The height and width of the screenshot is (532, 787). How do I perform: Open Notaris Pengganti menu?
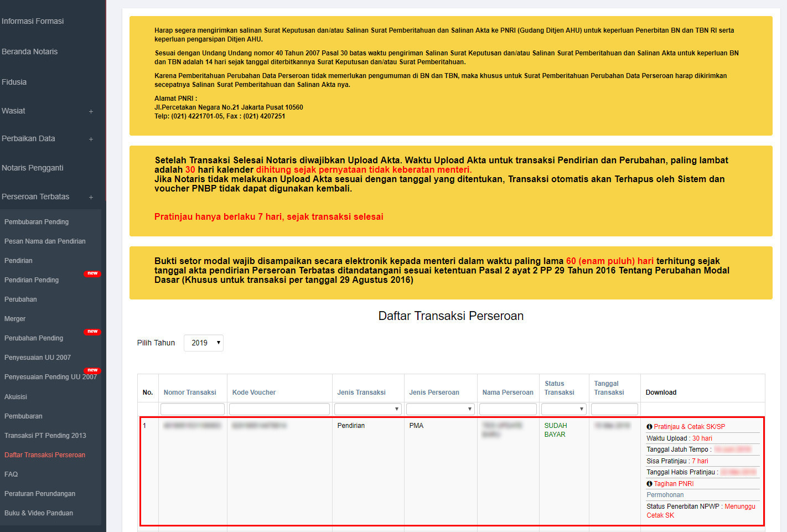33,168
